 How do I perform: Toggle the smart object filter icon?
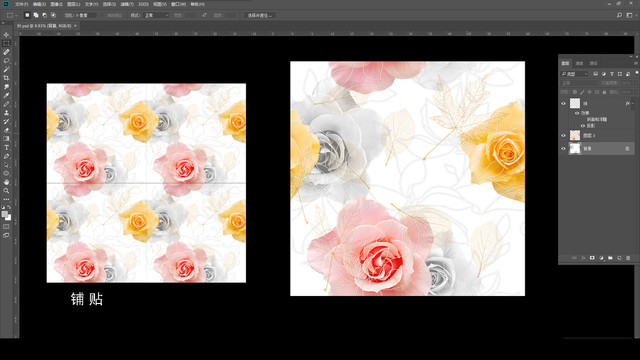pyautogui.click(x=628, y=74)
